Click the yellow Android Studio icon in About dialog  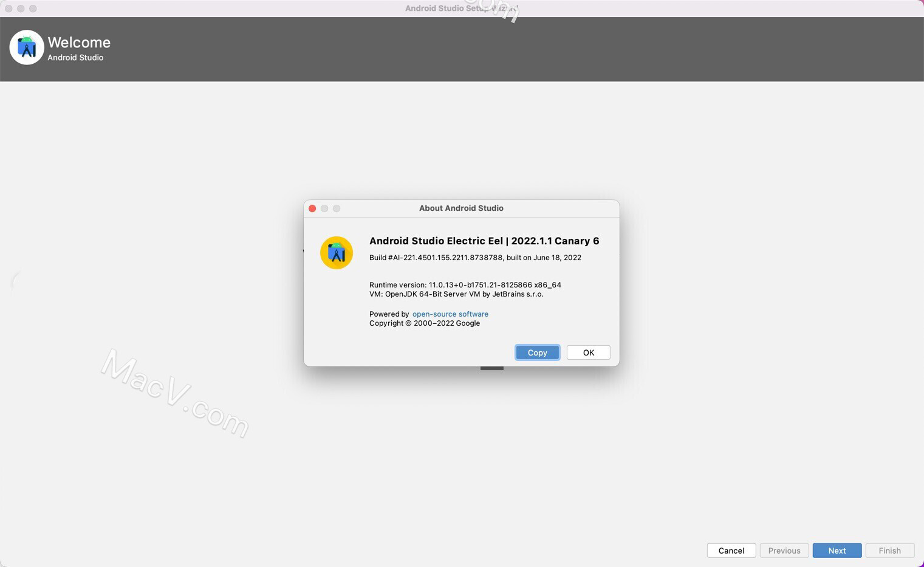337,253
